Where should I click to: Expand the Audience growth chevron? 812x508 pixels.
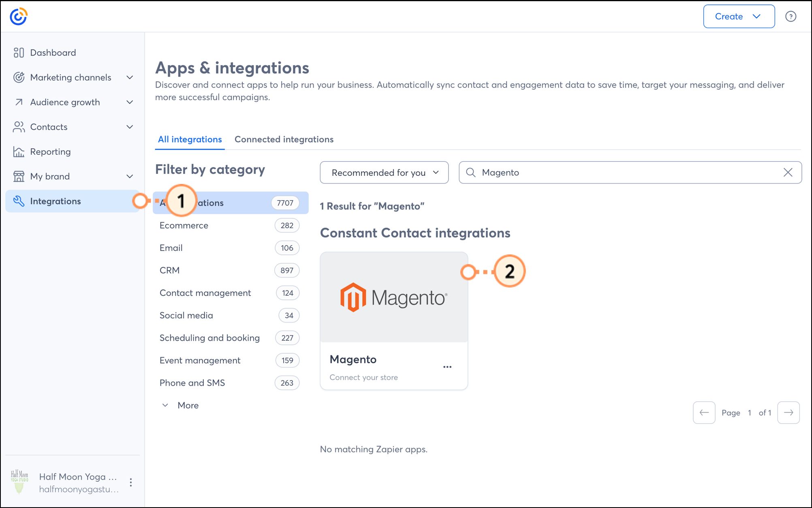coord(130,102)
